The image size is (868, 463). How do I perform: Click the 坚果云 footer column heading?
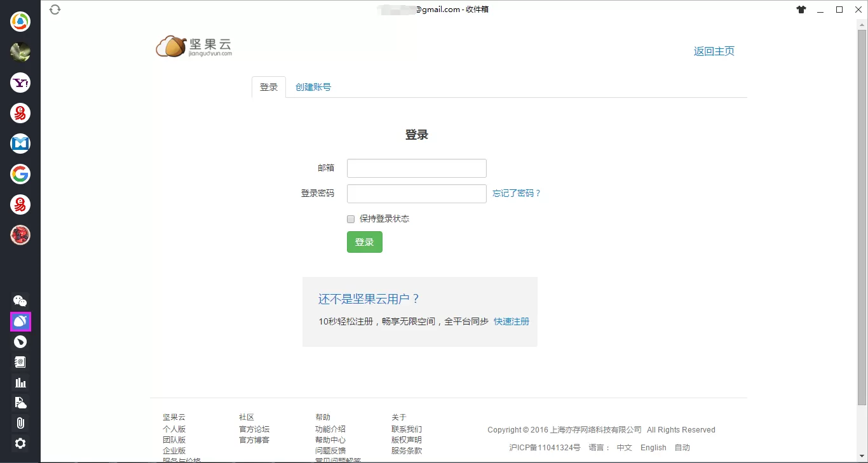(x=174, y=417)
